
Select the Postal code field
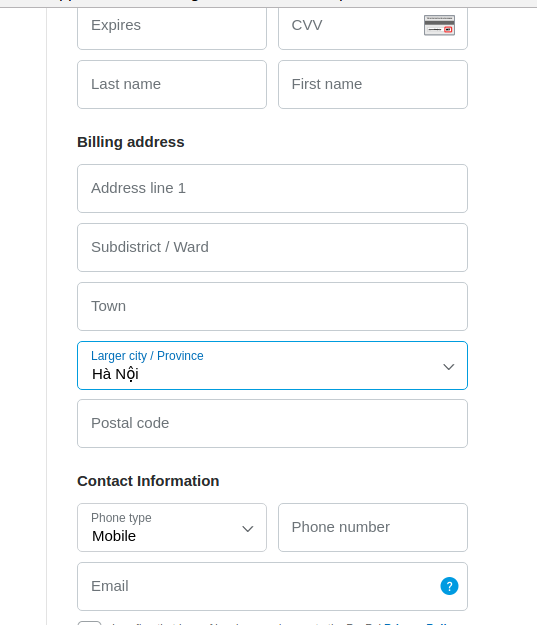[272, 424]
